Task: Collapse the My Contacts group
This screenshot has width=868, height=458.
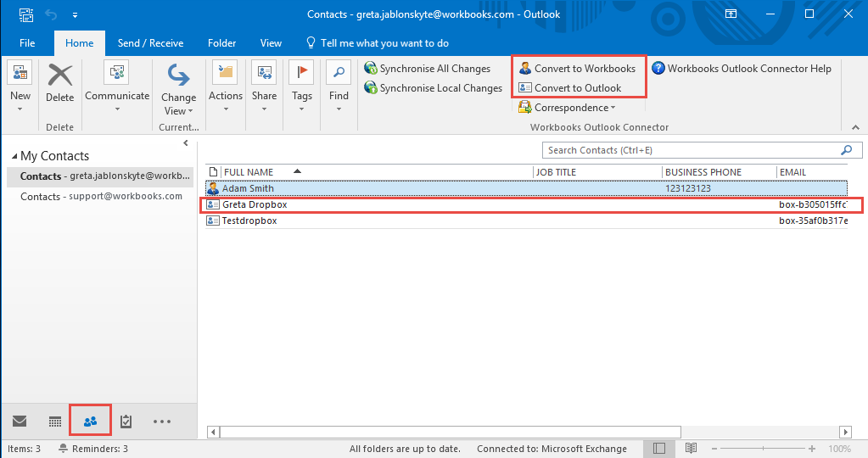Action: [x=14, y=156]
